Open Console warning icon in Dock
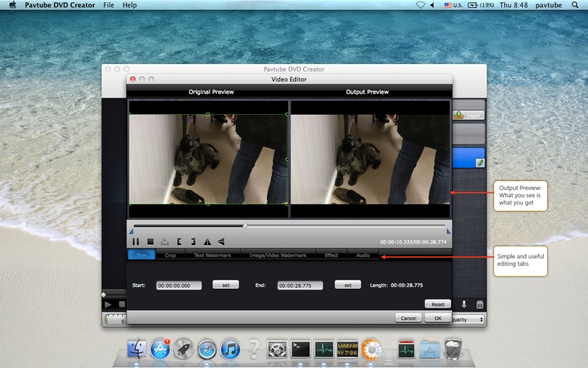This screenshot has width=588, height=368. (347, 350)
